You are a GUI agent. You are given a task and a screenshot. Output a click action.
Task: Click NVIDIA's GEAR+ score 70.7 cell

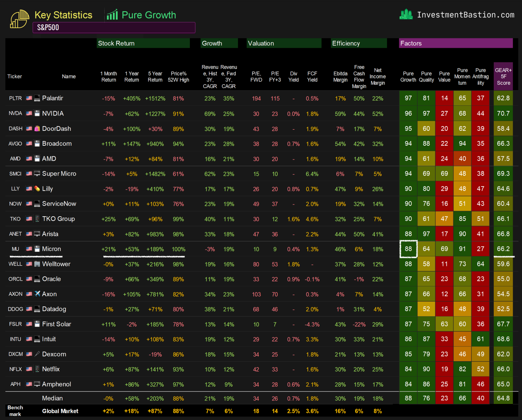[x=503, y=114]
